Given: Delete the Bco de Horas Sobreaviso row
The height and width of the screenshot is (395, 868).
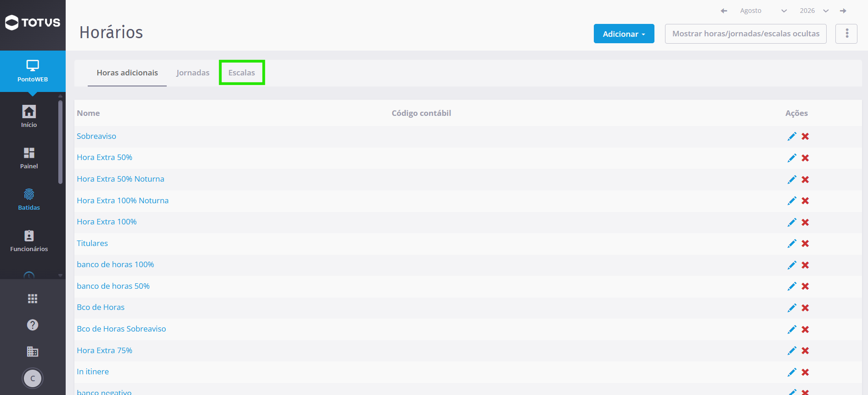Looking at the screenshot, I should pyautogui.click(x=805, y=330).
